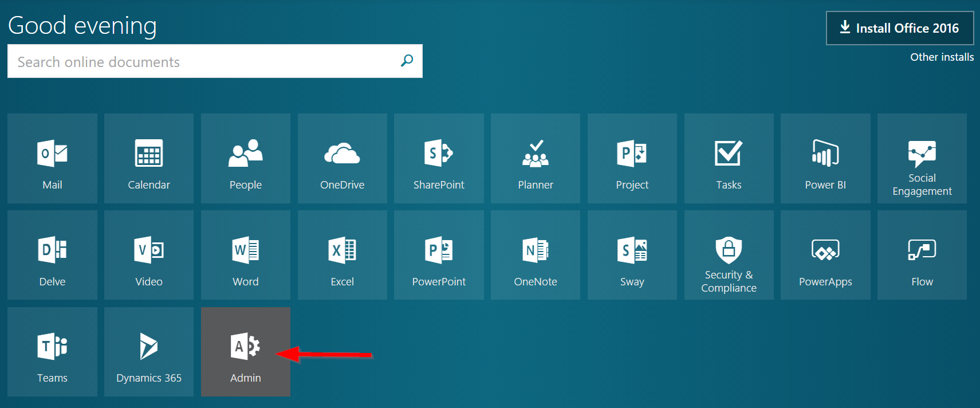Launch the Flow tile

[922, 255]
